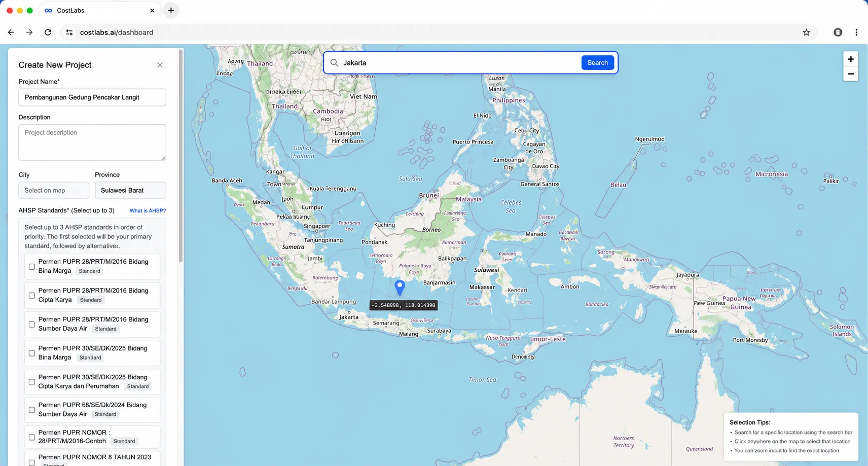Click the magnifier icon in map search
Screen dimensions: 868x466
click(334, 63)
